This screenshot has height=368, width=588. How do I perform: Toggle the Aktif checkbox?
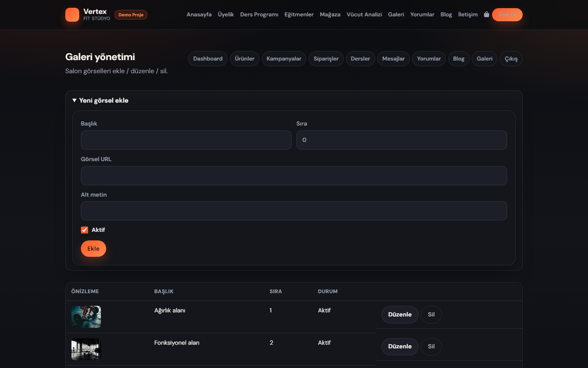(x=85, y=230)
